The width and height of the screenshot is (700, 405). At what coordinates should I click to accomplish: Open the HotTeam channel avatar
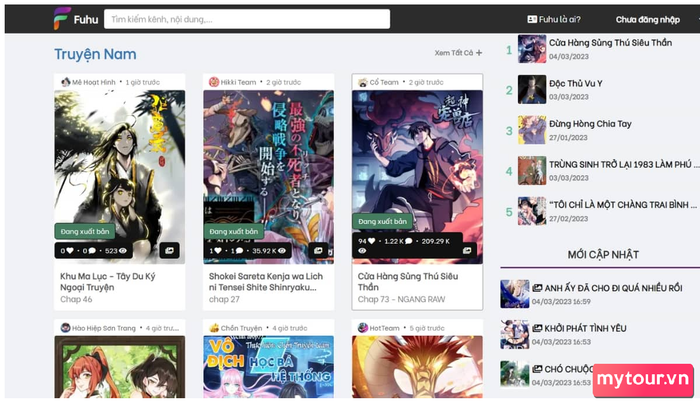click(x=363, y=327)
